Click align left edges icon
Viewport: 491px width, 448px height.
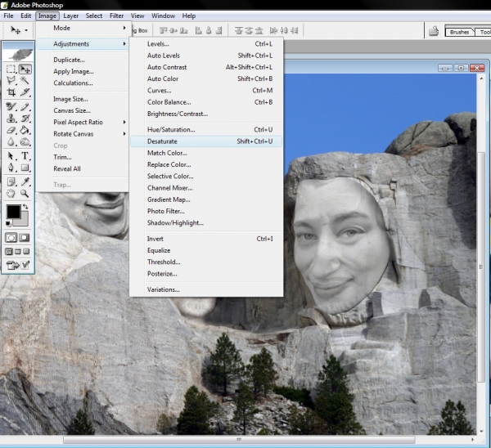point(199,30)
